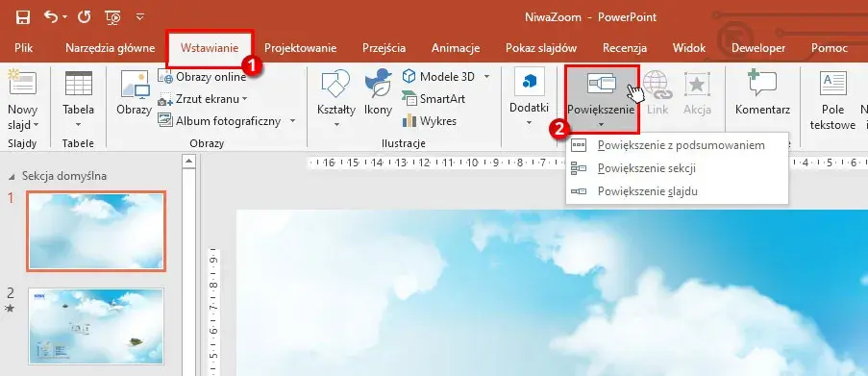Open Customize Quick Access Toolbar dropdown
This screenshot has height=376, width=868.
point(140,17)
